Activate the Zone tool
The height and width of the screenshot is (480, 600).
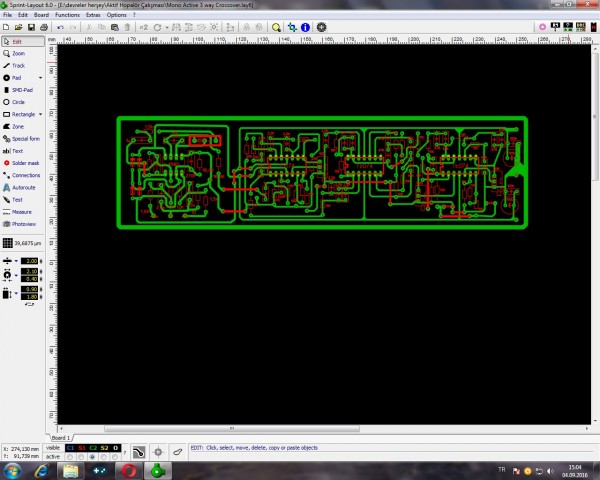click(x=18, y=127)
